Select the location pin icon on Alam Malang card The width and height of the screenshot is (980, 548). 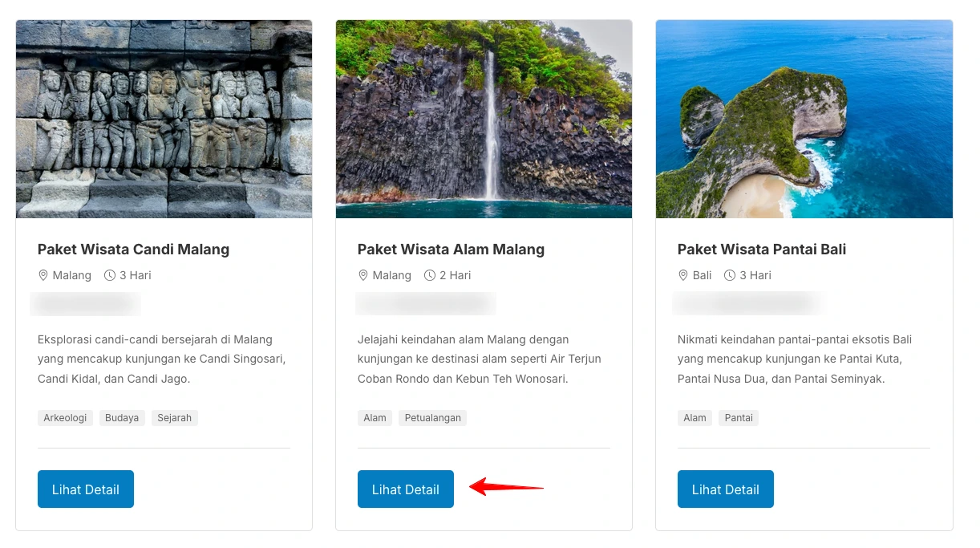tap(363, 275)
